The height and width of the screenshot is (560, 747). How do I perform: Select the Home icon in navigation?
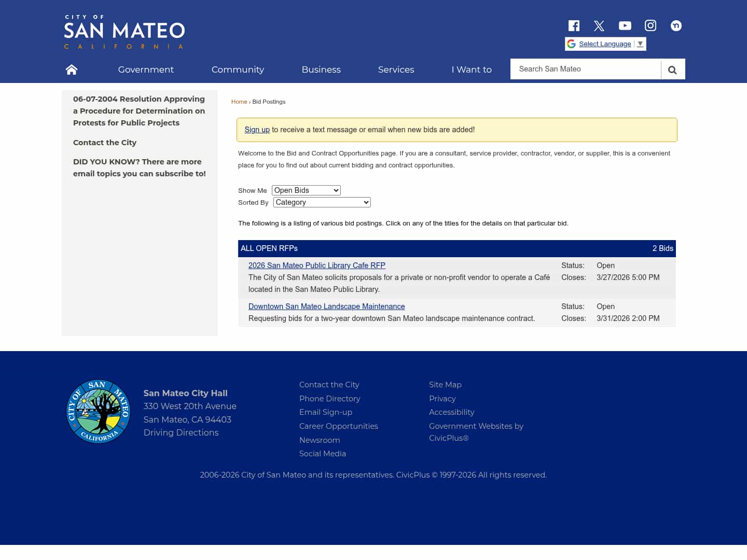pos(71,69)
